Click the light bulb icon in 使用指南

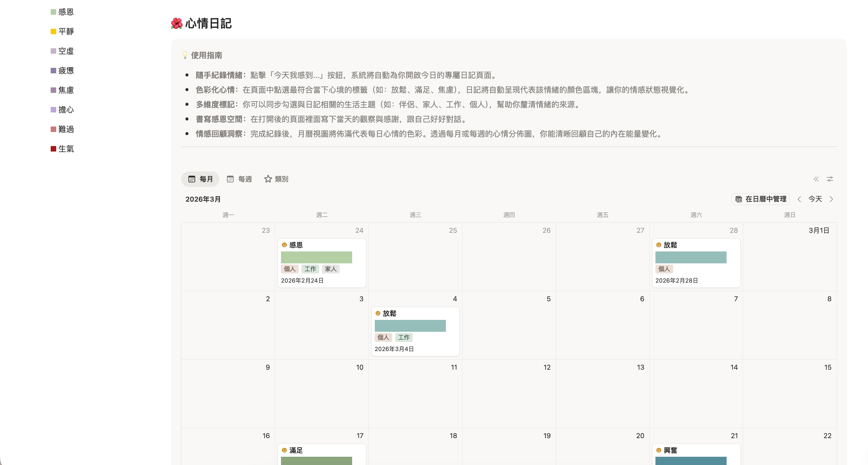click(185, 55)
